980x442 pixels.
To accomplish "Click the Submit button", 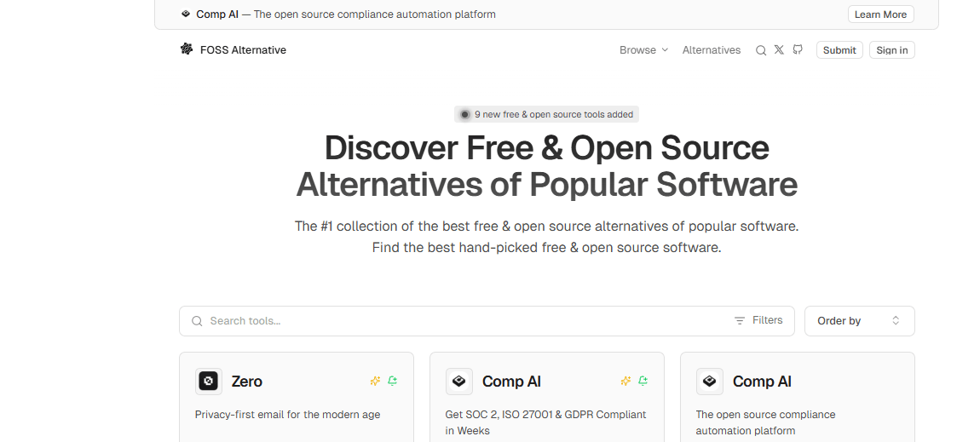I will click(x=839, y=50).
